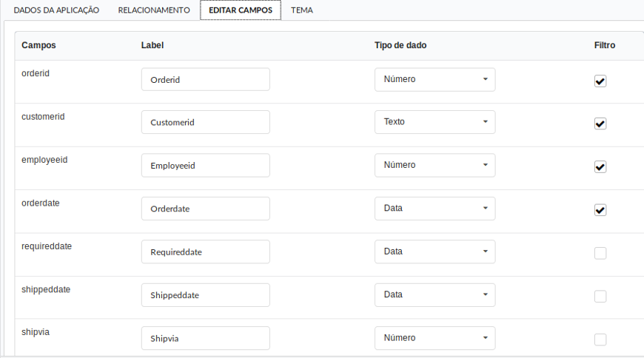
Task: Disable the filter for employeeid
Action: pos(600,166)
